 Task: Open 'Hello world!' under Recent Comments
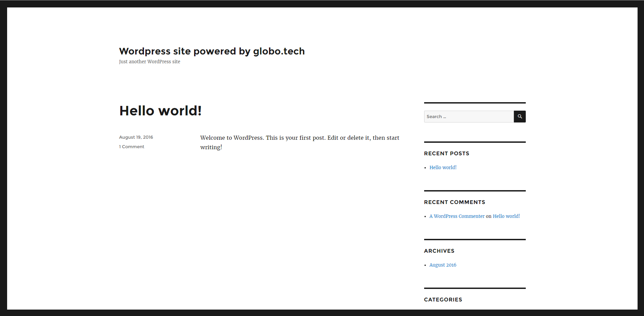(x=506, y=216)
